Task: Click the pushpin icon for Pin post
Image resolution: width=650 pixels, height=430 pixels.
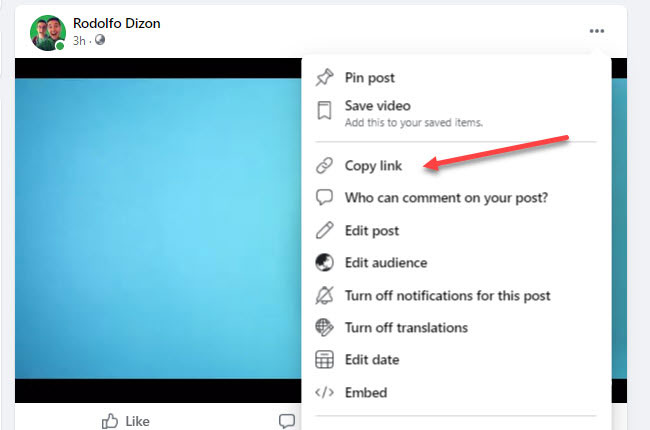Action: [x=324, y=77]
